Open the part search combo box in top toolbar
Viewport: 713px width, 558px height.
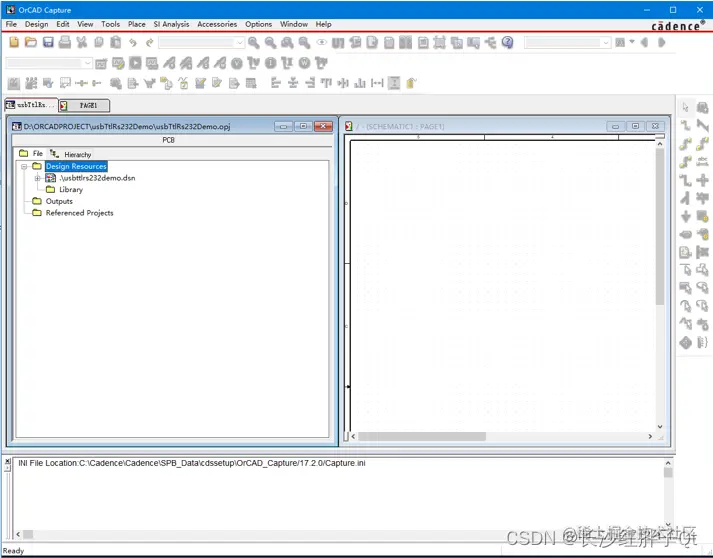(201, 43)
